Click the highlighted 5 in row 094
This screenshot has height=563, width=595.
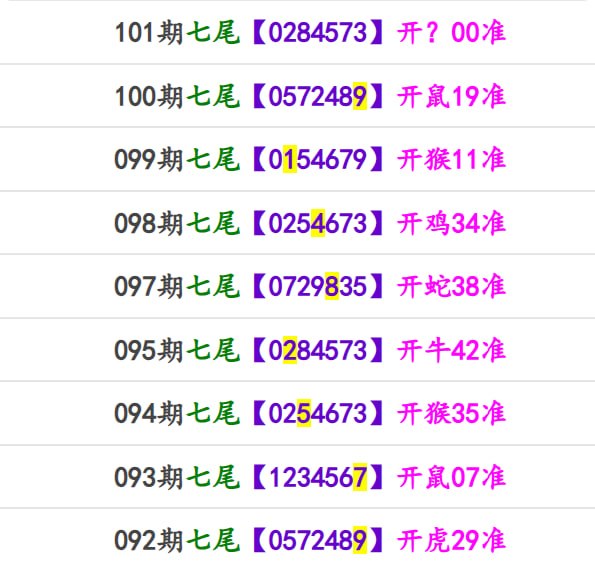click(x=304, y=414)
